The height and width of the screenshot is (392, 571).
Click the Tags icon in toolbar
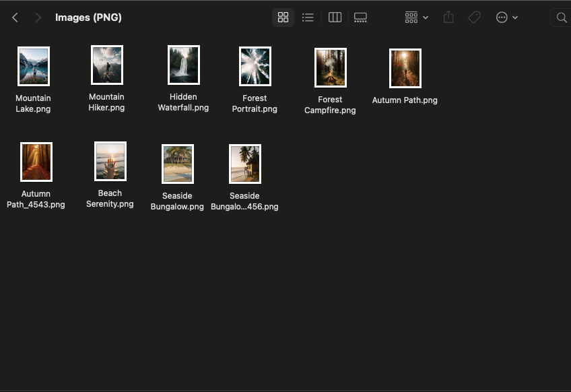click(x=474, y=18)
